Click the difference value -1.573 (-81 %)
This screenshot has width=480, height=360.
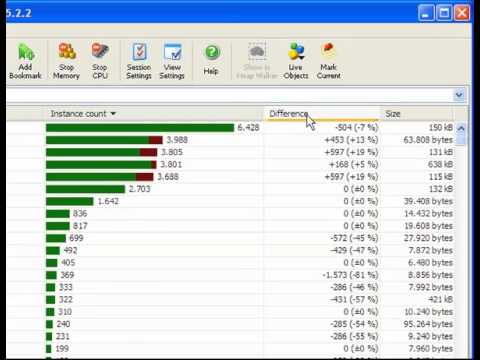[350, 275]
